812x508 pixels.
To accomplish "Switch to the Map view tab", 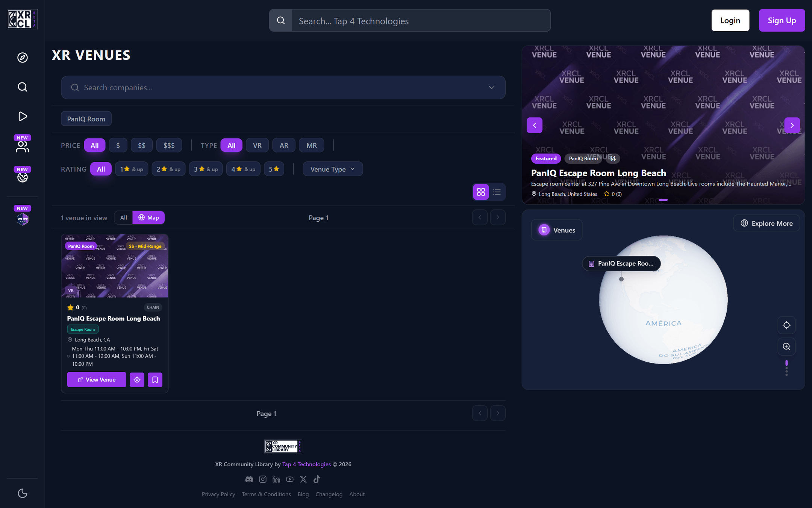I will (148, 217).
